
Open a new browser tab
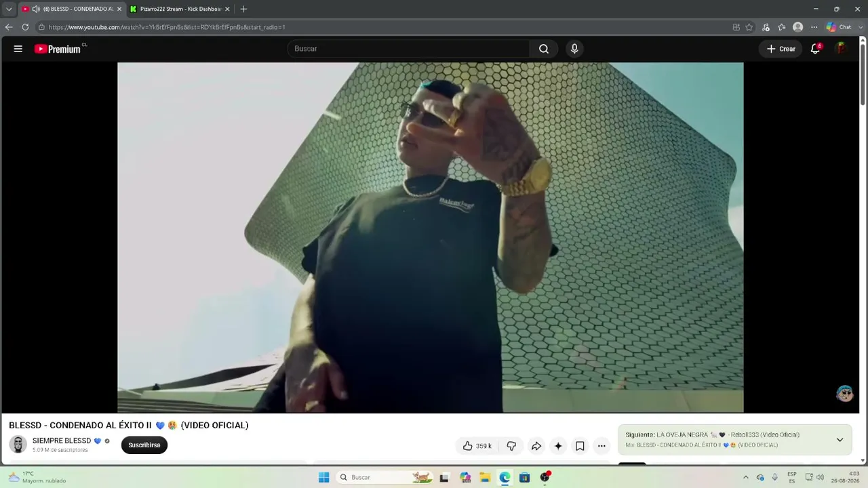coord(243,9)
